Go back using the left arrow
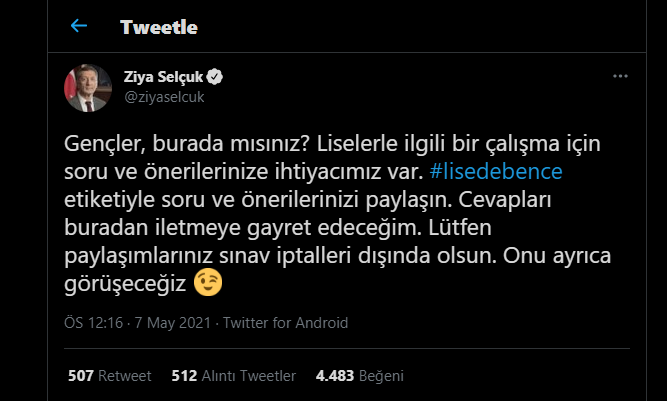667x401 pixels. (x=80, y=27)
